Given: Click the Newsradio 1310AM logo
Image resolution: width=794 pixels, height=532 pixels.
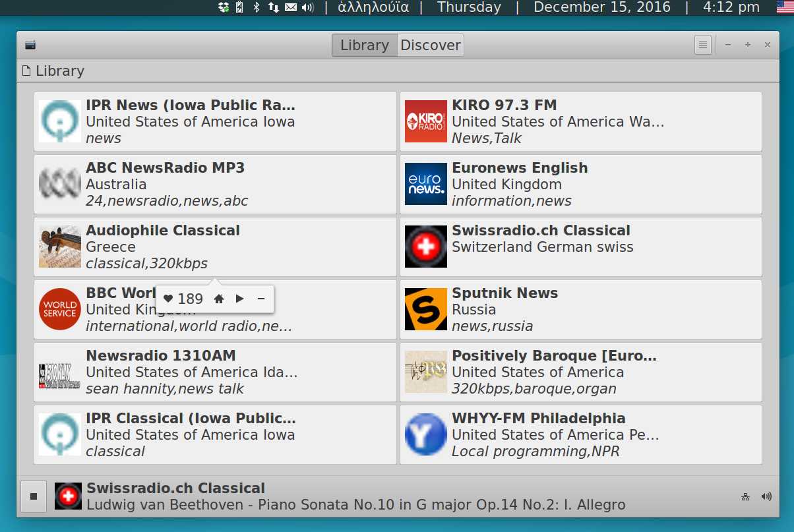Looking at the screenshot, I should tap(60, 375).
